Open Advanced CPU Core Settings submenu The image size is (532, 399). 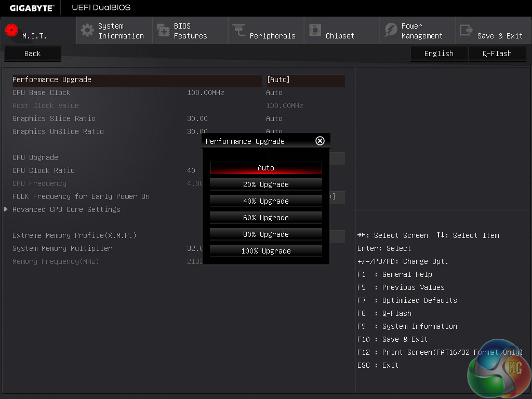[x=66, y=209]
